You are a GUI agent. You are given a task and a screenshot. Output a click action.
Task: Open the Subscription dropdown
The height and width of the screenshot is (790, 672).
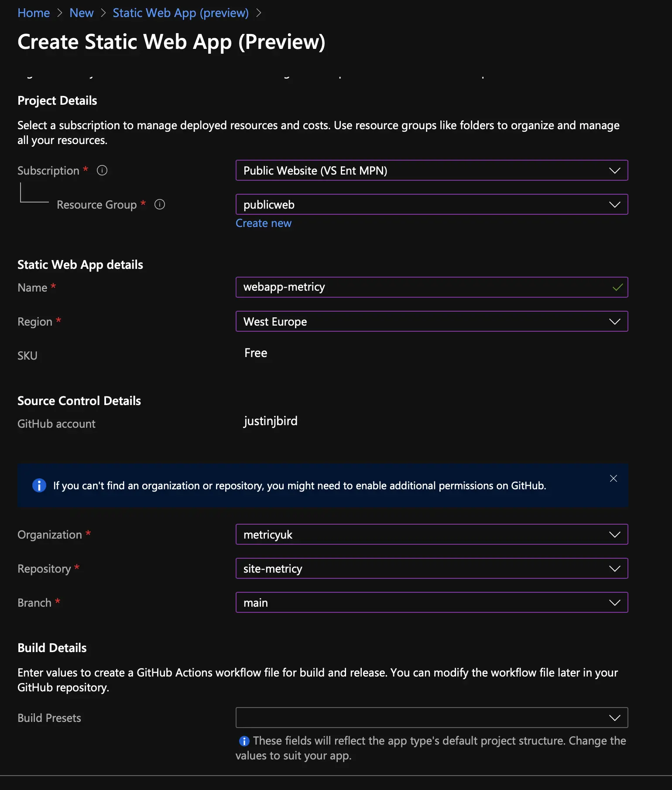pyautogui.click(x=432, y=170)
